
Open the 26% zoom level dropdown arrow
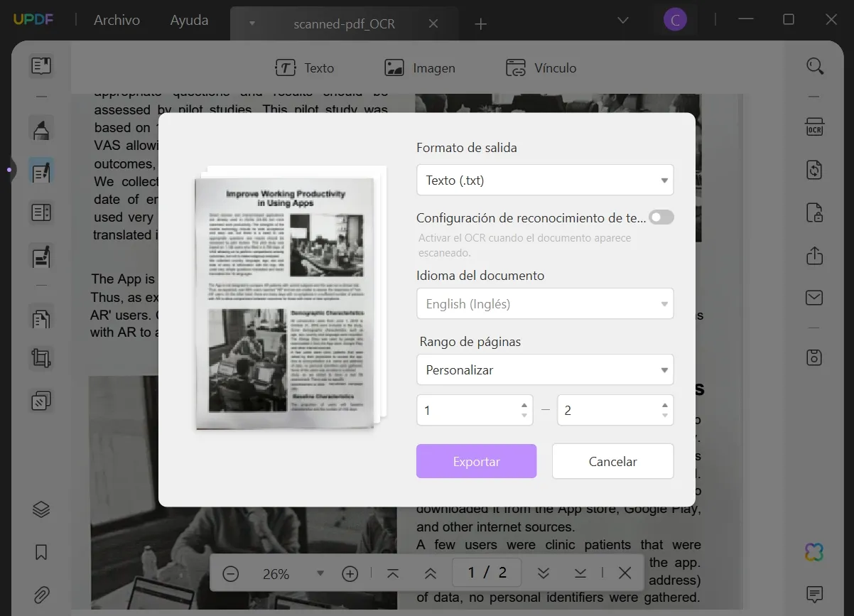(320, 573)
